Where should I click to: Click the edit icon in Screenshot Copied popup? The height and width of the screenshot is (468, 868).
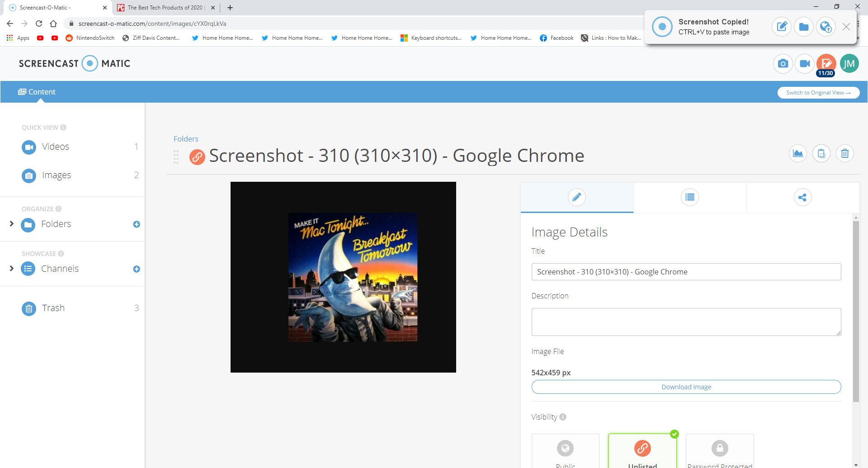[x=782, y=27]
